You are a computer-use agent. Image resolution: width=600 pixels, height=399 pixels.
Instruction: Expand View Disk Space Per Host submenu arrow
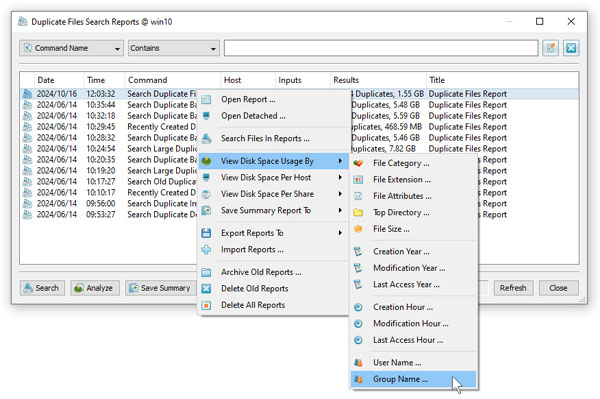[340, 178]
